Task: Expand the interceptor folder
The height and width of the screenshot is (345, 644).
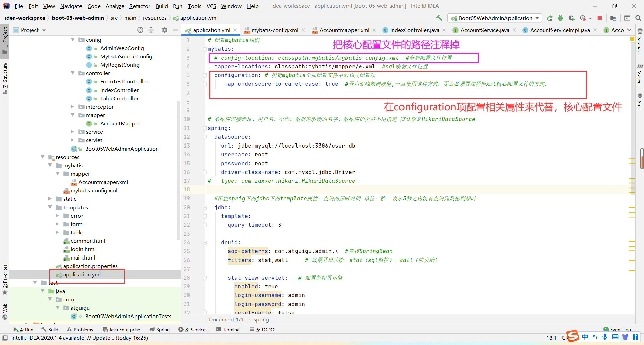Action: [x=72, y=107]
